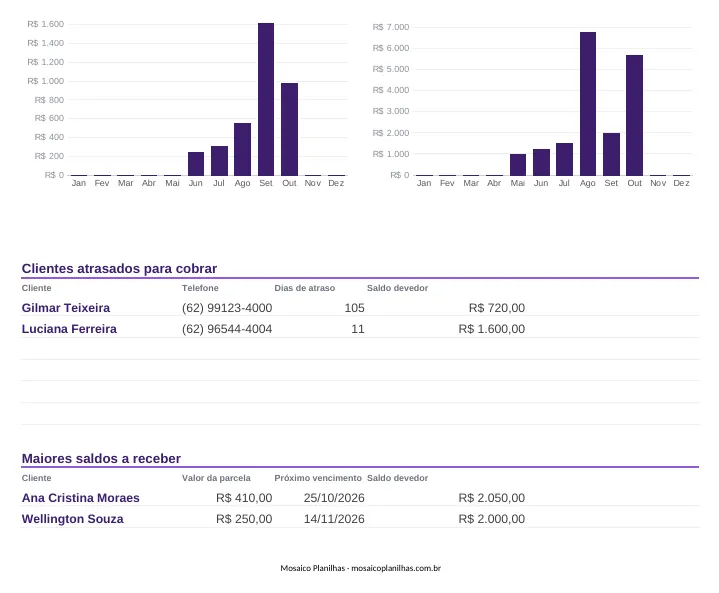Select the Out bar in right chart
719x593 pixels.
pyautogui.click(x=634, y=115)
